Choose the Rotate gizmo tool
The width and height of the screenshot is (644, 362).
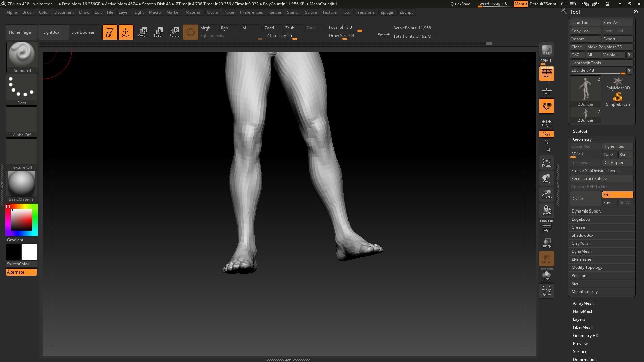(174, 32)
